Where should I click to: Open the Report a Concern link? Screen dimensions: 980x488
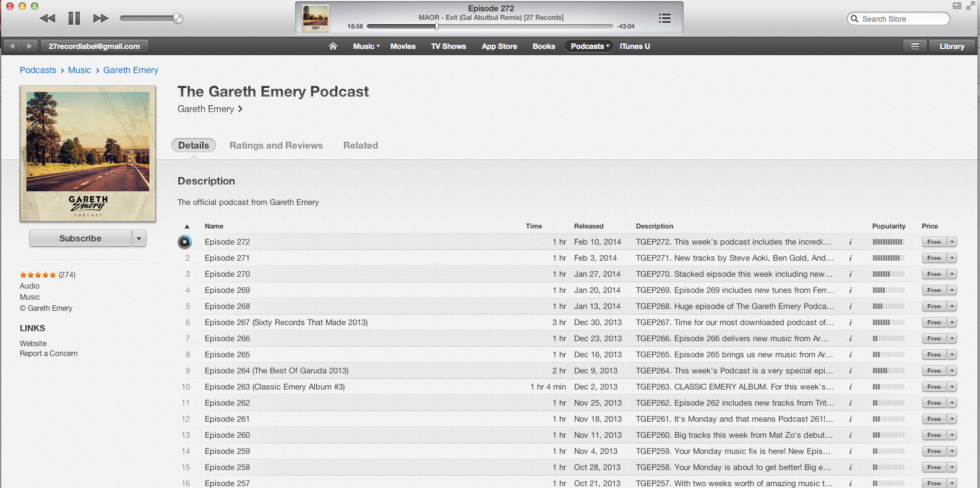[x=49, y=354]
